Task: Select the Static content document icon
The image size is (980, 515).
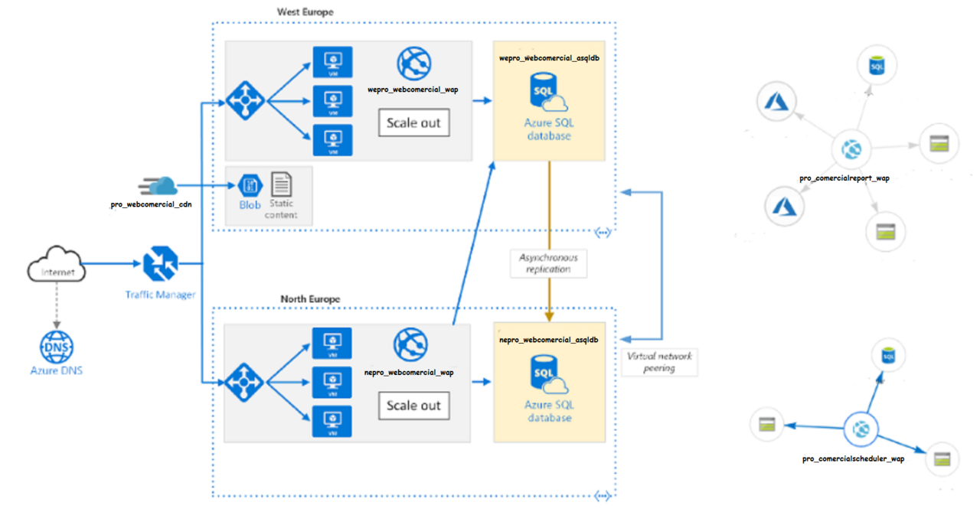Action: click(282, 185)
